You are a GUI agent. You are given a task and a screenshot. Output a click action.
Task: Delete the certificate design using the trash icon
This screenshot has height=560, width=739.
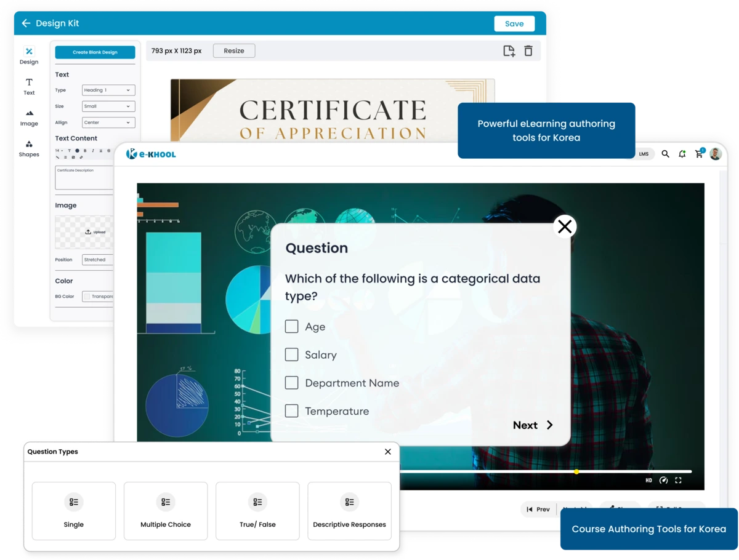pos(528,51)
